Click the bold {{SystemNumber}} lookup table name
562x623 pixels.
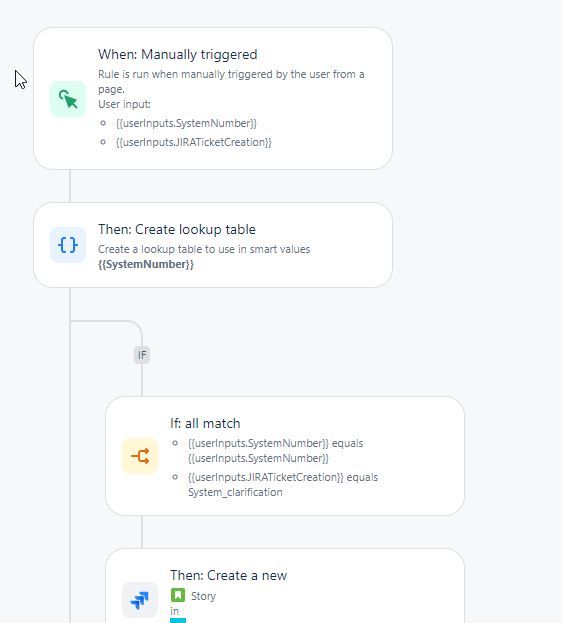tap(146, 264)
